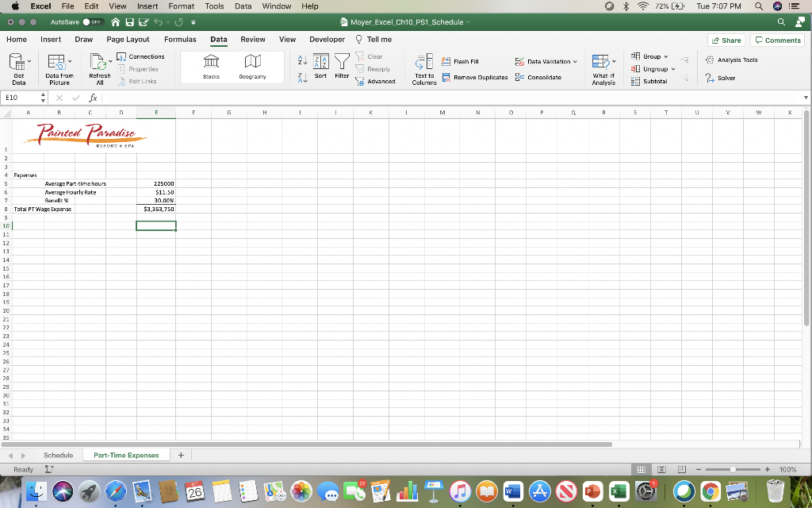Open the Tools menu in menu bar

click(214, 6)
